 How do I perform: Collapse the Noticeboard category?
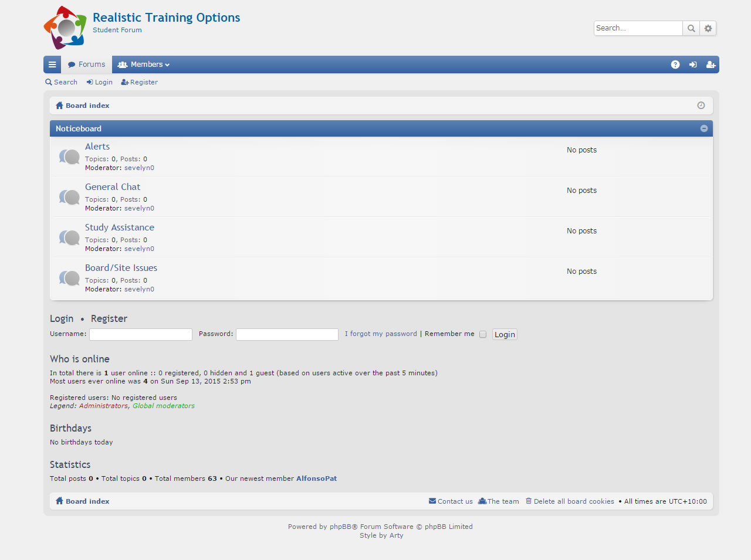click(x=704, y=128)
